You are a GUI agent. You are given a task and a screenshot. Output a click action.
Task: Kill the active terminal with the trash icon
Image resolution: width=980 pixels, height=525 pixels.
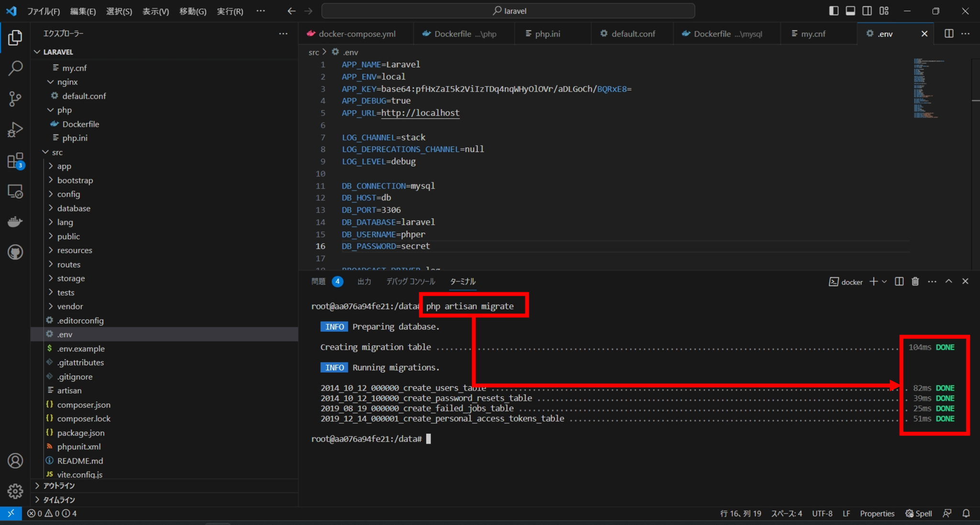point(915,282)
